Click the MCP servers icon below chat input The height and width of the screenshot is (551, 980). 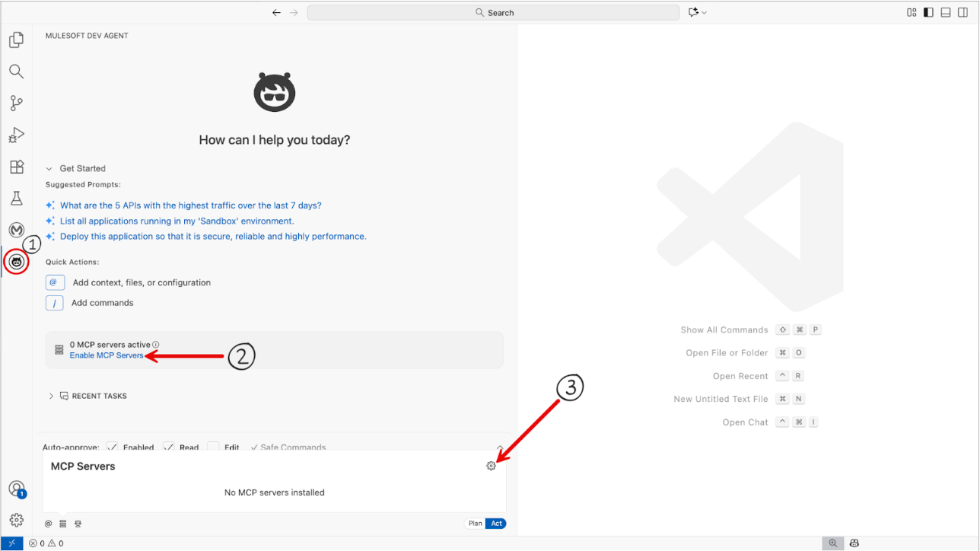(x=63, y=524)
